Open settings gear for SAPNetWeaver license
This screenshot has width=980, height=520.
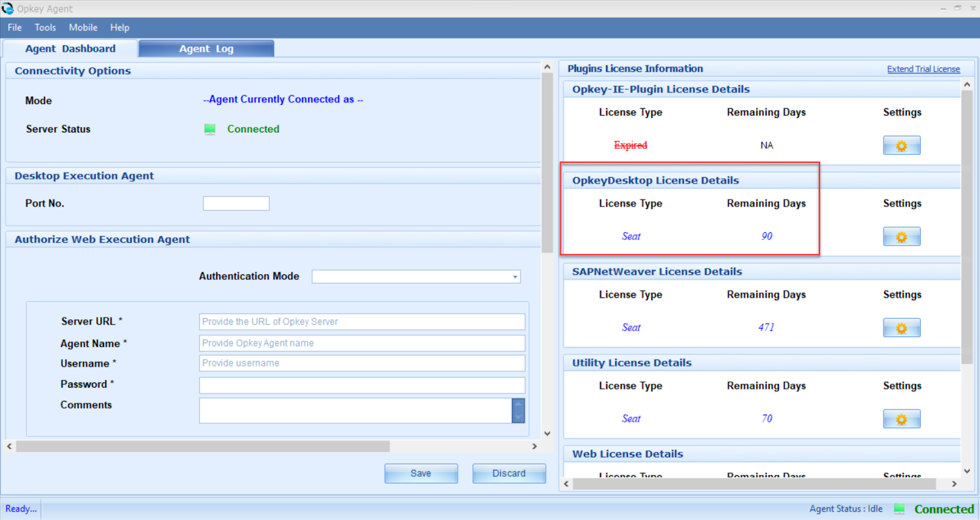(x=901, y=328)
